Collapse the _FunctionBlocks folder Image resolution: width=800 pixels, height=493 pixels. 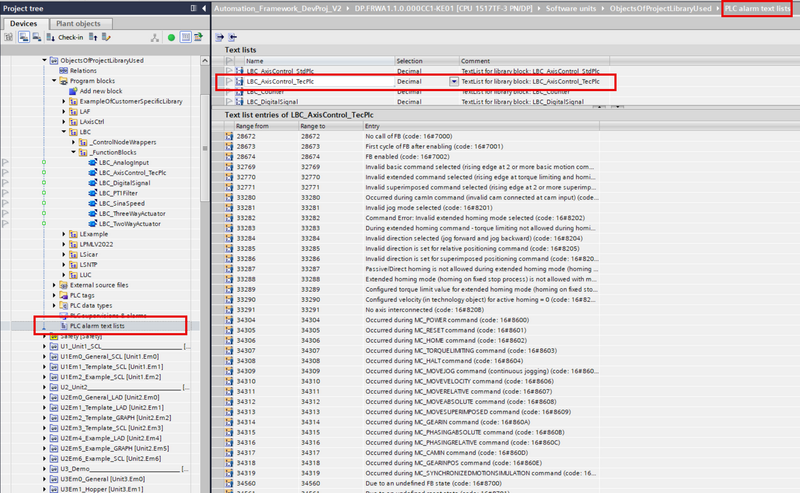coord(73,152)
